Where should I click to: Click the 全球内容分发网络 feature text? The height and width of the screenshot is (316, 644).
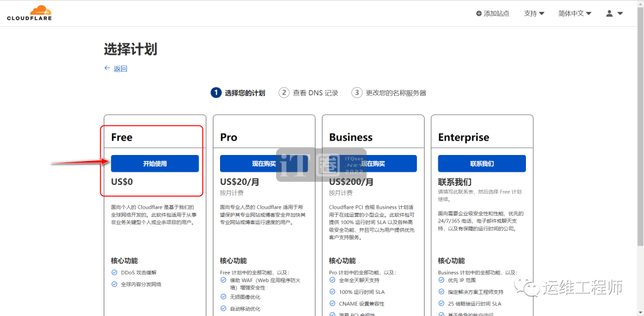point(141,284)
